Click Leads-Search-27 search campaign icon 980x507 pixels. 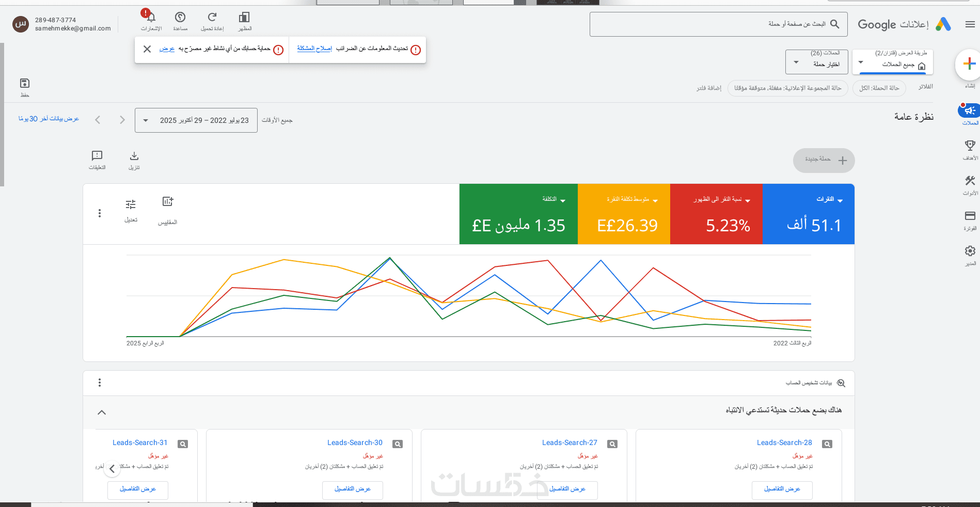coord(612,444)
